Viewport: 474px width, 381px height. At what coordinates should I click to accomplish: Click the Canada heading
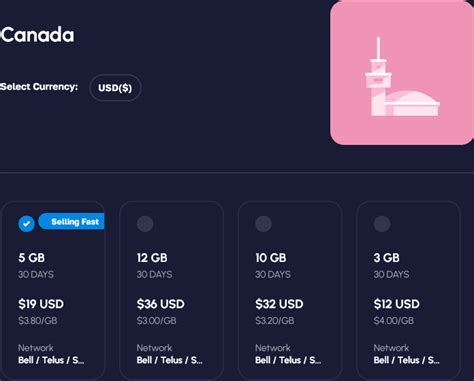tap(37, 35)
